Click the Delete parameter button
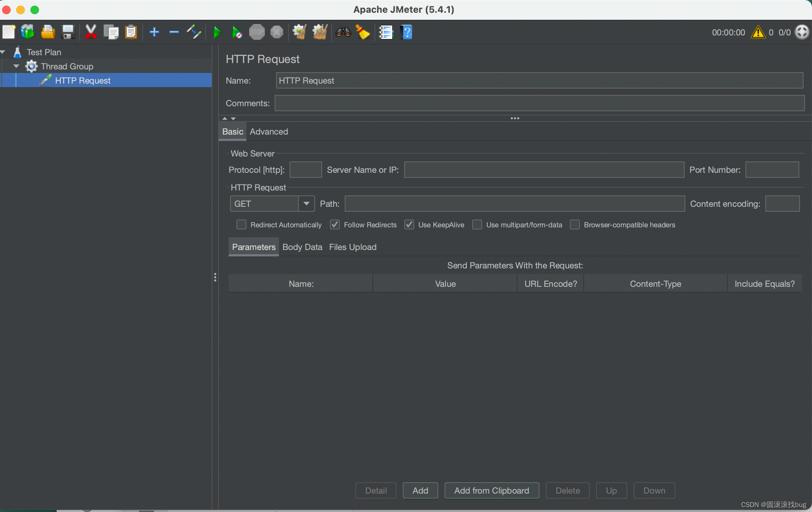Viewport: 812px width, 512px height. click(x=568, y=490)
